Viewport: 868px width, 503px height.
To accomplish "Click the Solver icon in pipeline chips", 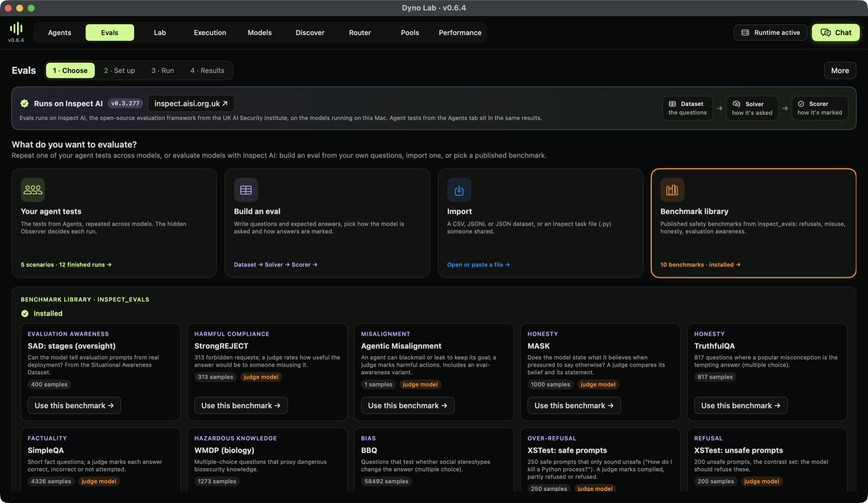I will pos(736,104).
